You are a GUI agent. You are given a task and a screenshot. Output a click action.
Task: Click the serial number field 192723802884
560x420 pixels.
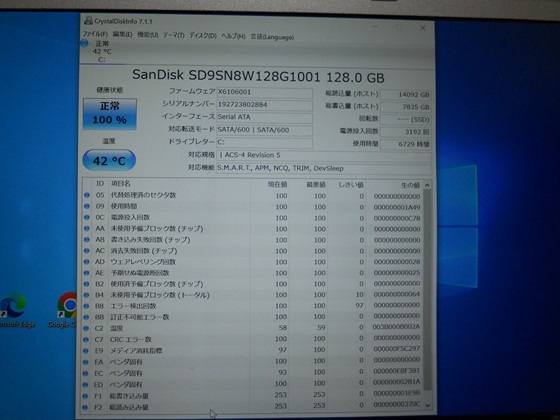[x=264, y=105]
